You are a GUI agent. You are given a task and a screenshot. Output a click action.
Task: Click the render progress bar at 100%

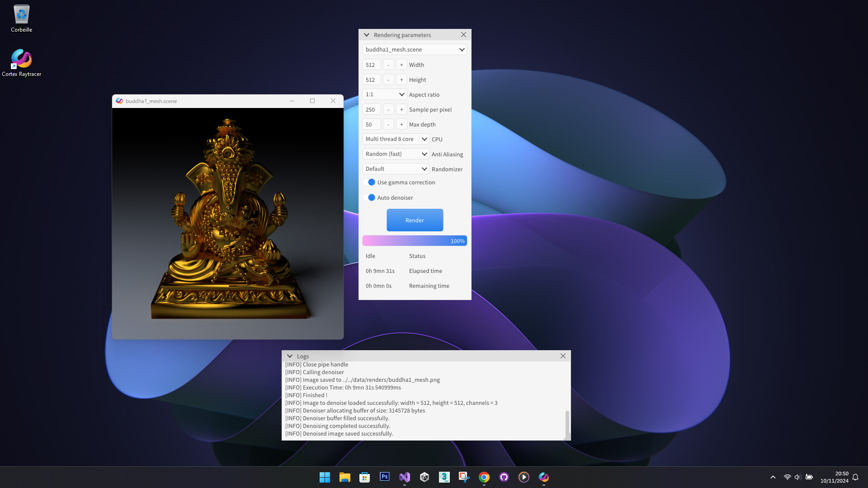[x=415, y=241]
